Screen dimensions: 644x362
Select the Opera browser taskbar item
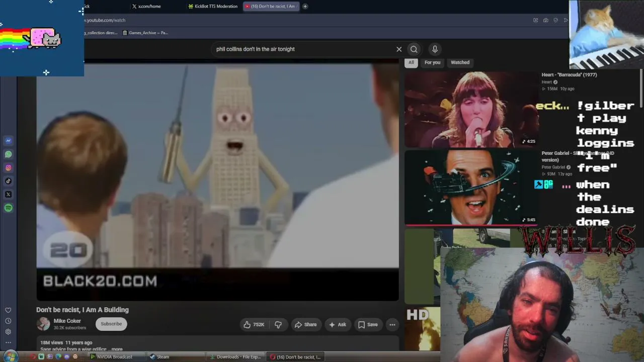click(x=295, y=357)
